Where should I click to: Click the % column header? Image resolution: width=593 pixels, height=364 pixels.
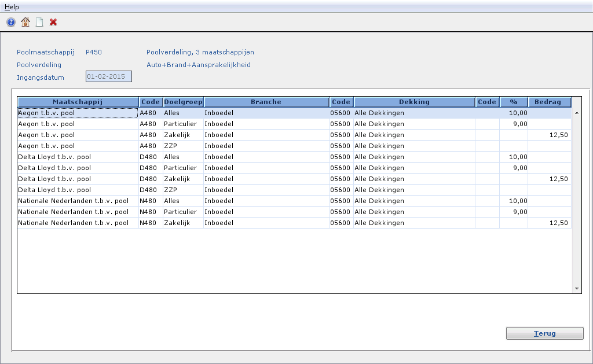(513, 102)
